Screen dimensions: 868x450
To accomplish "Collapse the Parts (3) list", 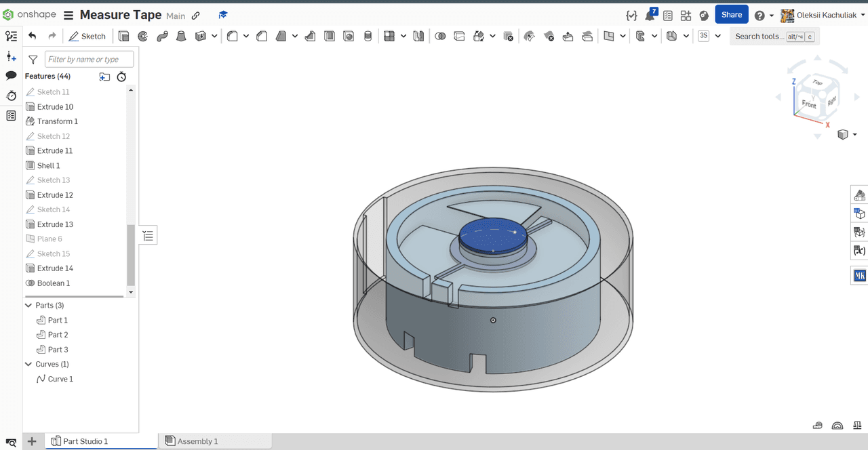I will 28,306.
